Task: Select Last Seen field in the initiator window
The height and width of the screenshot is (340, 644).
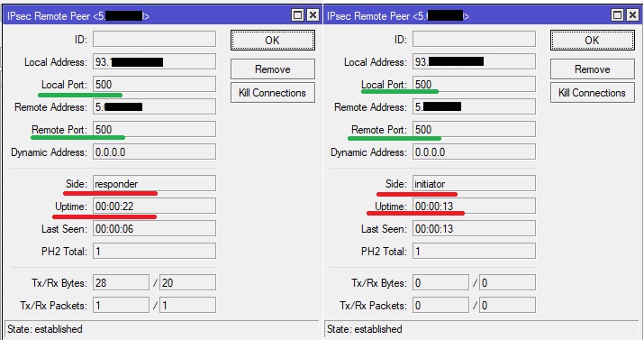Action: (474, 228)
